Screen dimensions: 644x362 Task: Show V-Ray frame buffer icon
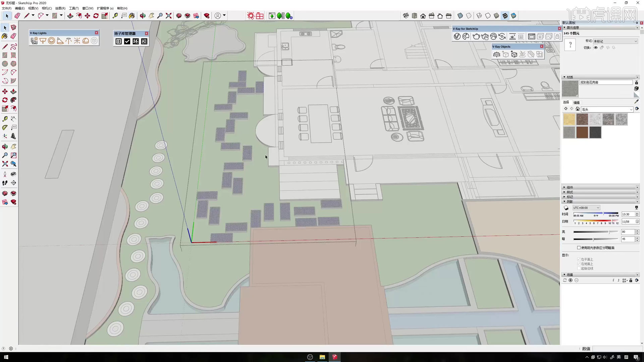tap(531, 37)
